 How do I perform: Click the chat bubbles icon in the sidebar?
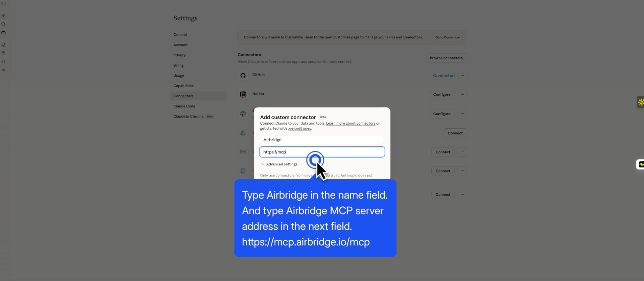coord(4,44)
